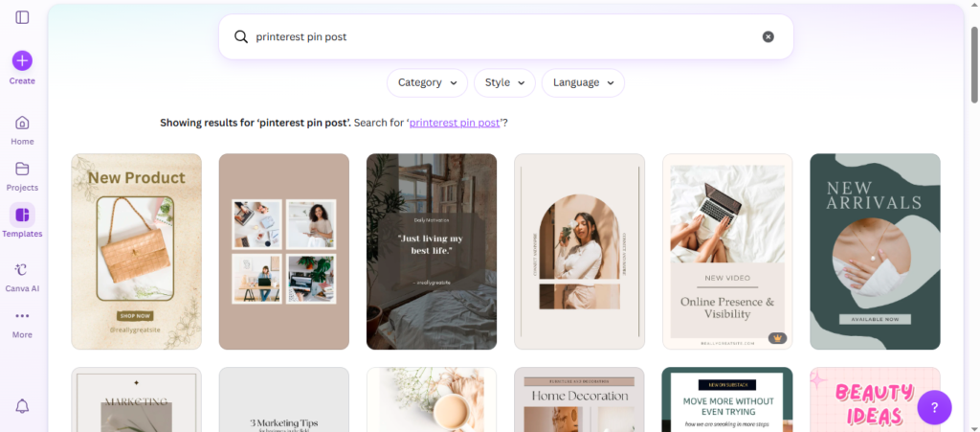Toggle the sidebar panel icon
The height and width of the screenshot is (432, 980).
point(22,17)
